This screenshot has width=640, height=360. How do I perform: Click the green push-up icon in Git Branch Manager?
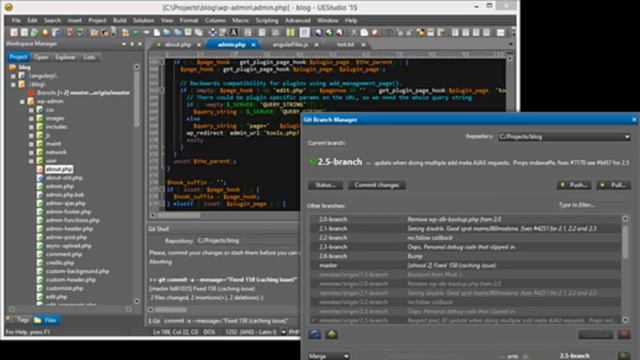pyautogui.click(x=331, y=334)
